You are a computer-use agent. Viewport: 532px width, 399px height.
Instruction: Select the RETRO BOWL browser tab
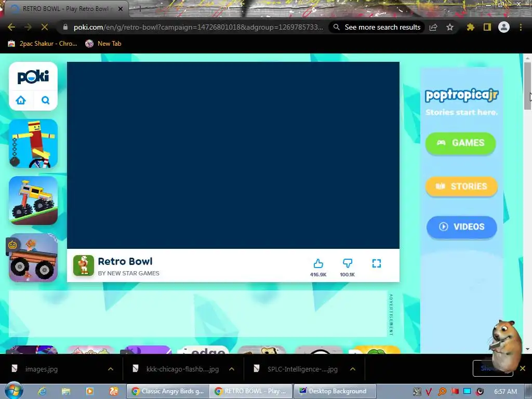(x=65, y=9)
